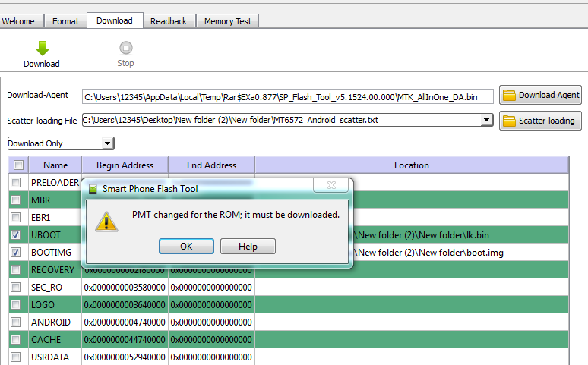588x365 pixels.
Task: Select the EBR1 row name
Action: click(40, 217)
